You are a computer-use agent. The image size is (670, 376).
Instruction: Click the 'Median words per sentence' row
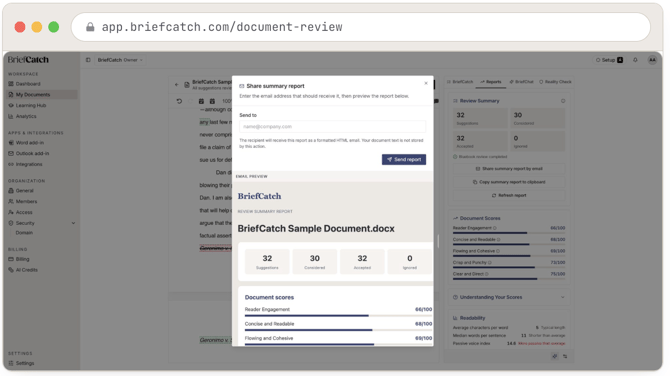click(509, 336)
